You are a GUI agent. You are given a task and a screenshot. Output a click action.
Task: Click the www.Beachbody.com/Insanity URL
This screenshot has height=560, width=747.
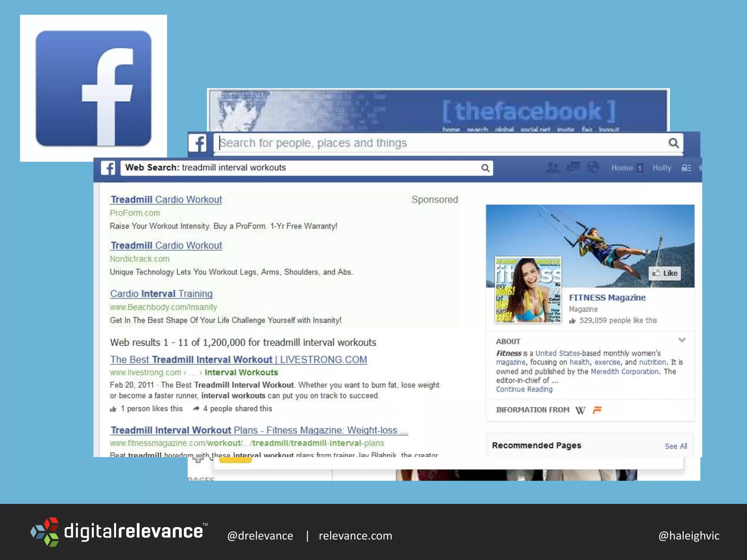[x=163, y=307]
